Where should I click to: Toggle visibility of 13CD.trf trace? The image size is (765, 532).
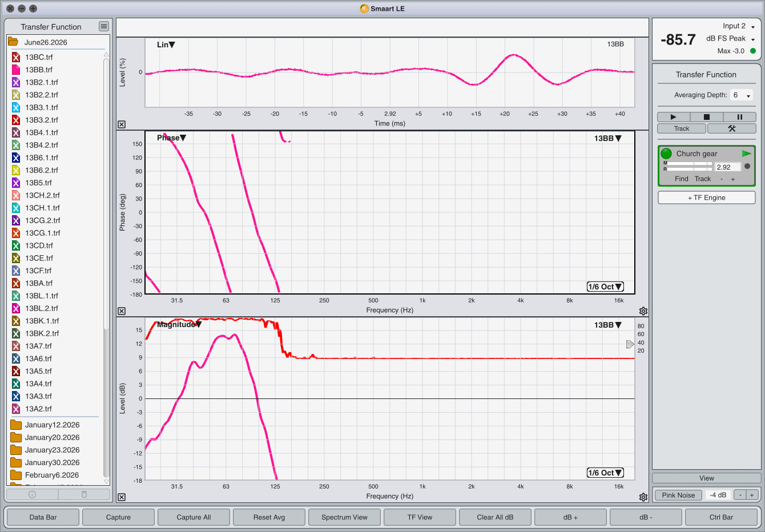[x=16, y=245]
